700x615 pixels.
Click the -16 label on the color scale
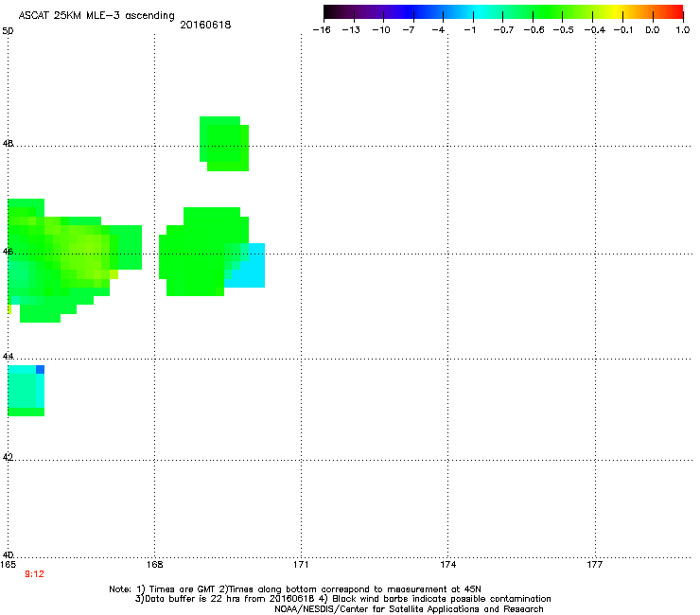[x=322, y=30]
